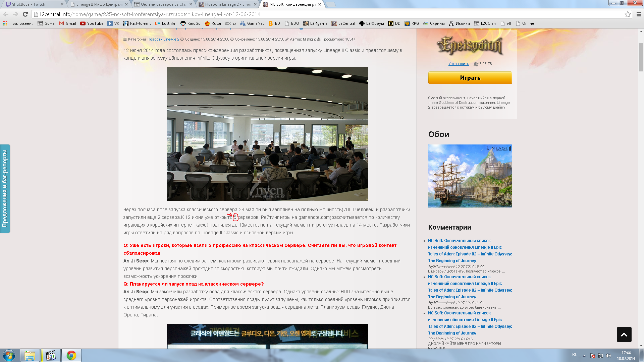Open the Rutor bookmark
Screen dimensions: 644x362
(x=213, y=23)
